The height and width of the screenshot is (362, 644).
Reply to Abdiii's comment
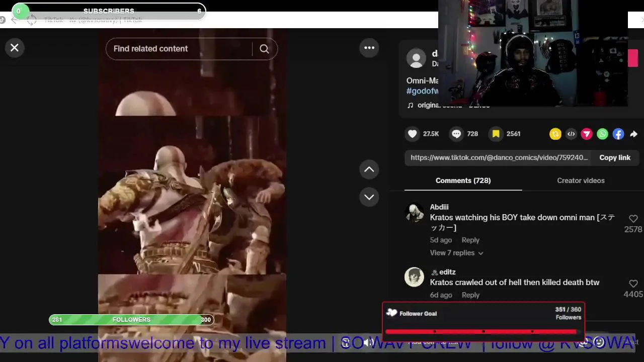[470, 240]
